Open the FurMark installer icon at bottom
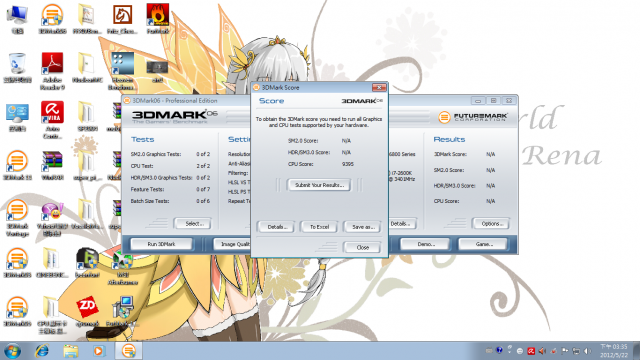The width and height of the screenshot is (640, 360). [x=122, y=311]
